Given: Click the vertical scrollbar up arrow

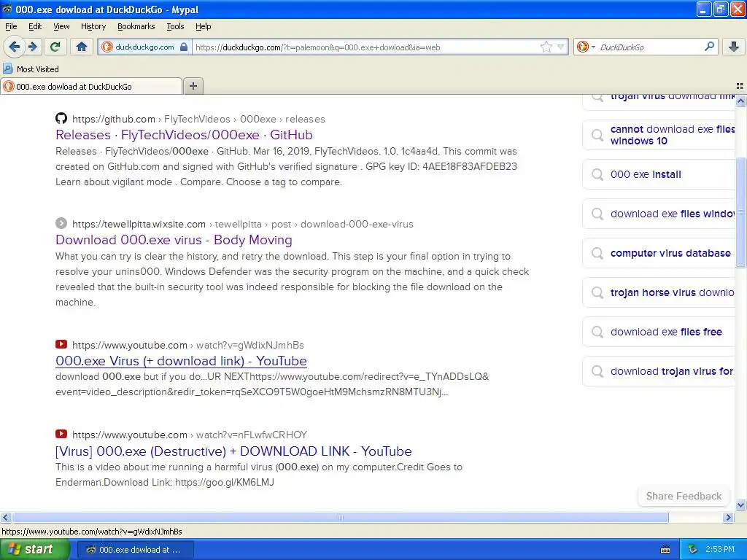Looking at the screenshot, I should pos(741,101).
